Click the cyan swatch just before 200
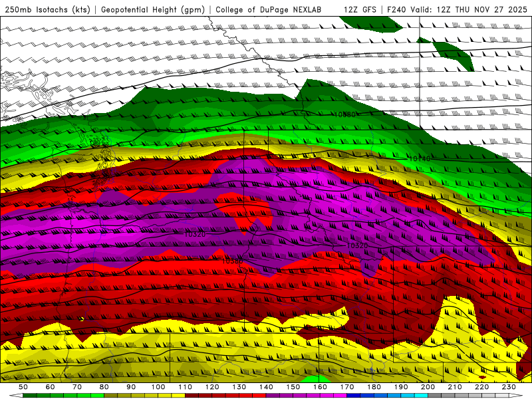 pyautogui.click(x=421, y=395)
